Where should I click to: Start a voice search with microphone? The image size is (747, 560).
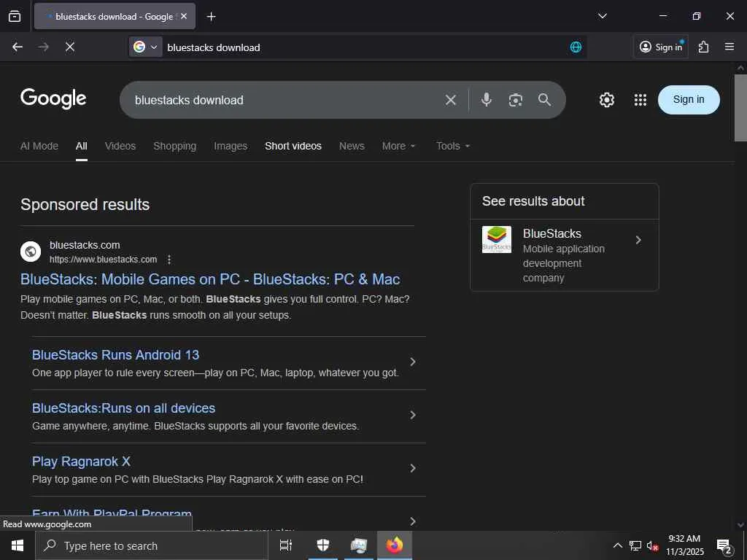point(486,99)
